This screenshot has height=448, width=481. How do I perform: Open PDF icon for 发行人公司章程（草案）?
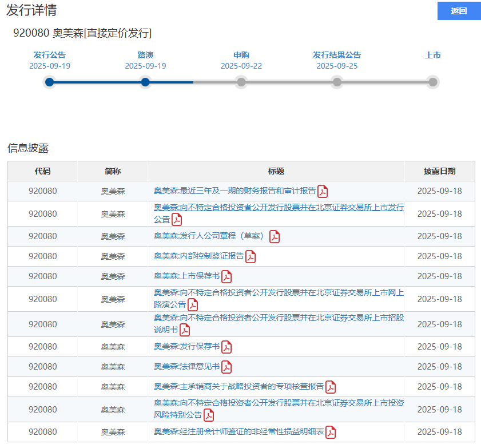(275, 236)
